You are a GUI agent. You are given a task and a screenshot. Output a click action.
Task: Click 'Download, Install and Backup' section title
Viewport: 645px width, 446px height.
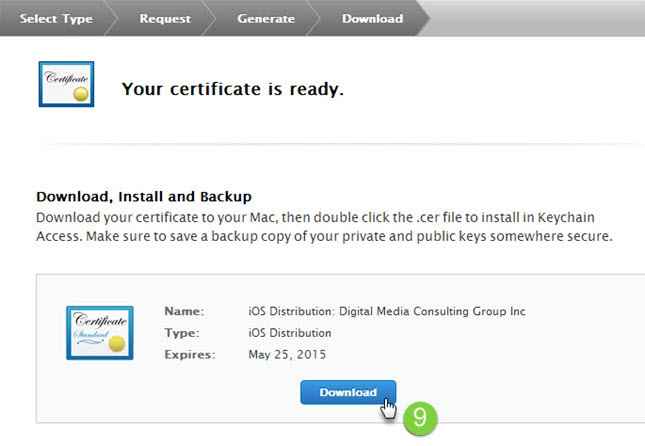coord(144,196)
